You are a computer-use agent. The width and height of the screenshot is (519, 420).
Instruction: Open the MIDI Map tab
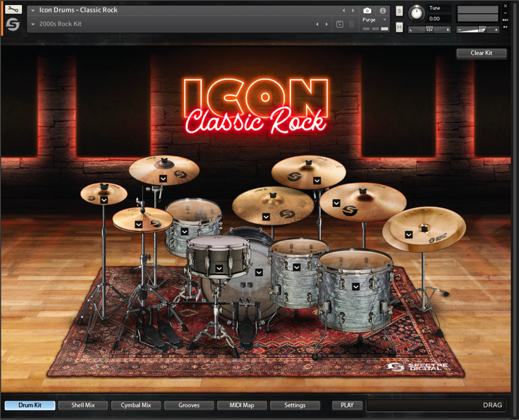click(x=242, y=405)
